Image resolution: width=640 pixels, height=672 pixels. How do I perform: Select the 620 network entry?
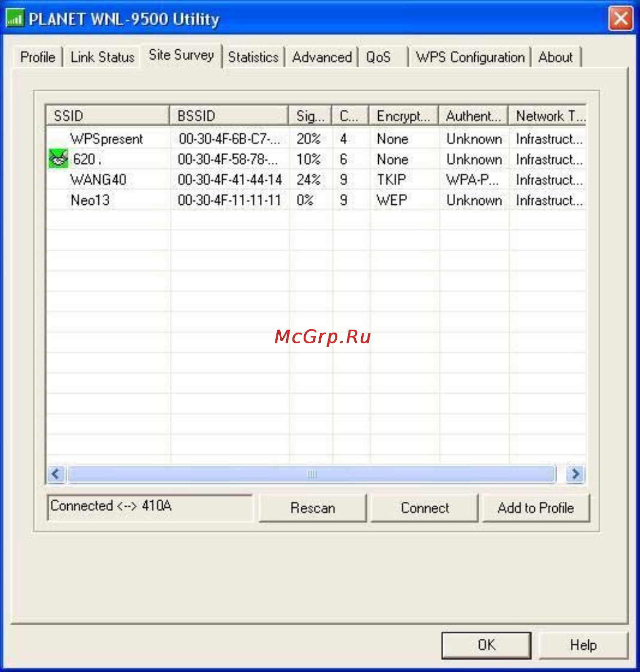coord(316,159)
